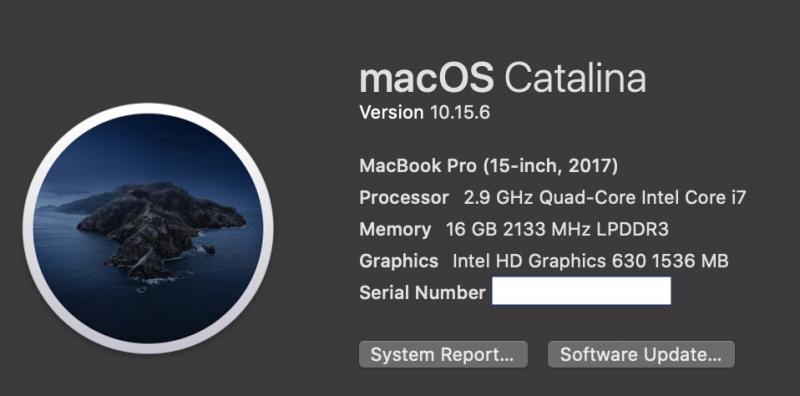Click the Serial Number label
This screenshot has width=800, height=396.
click(422, 292)
